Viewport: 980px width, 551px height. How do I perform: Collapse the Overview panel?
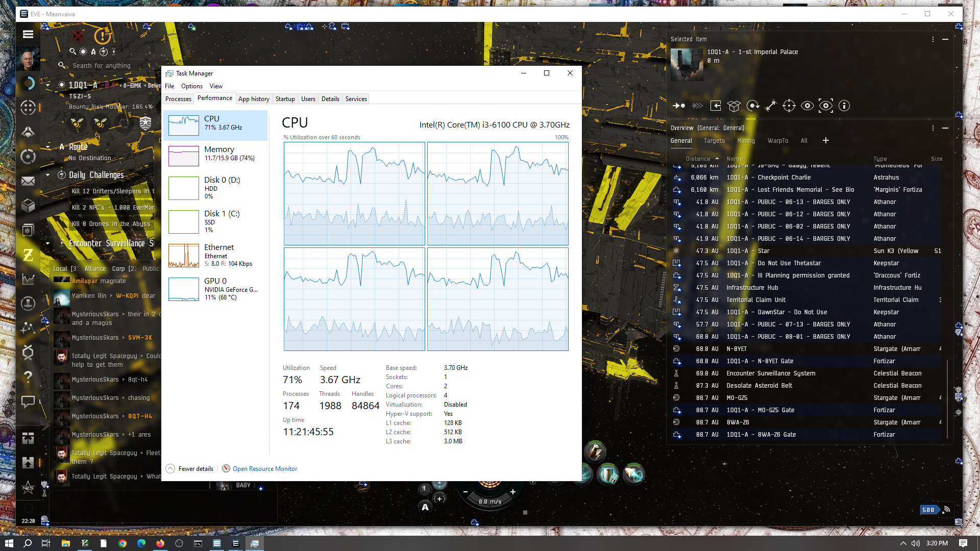[x=945, y=128]
